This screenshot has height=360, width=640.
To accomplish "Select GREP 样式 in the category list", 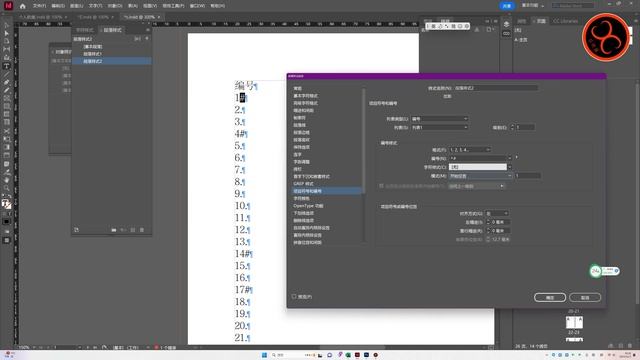I will tap(303, 184).
